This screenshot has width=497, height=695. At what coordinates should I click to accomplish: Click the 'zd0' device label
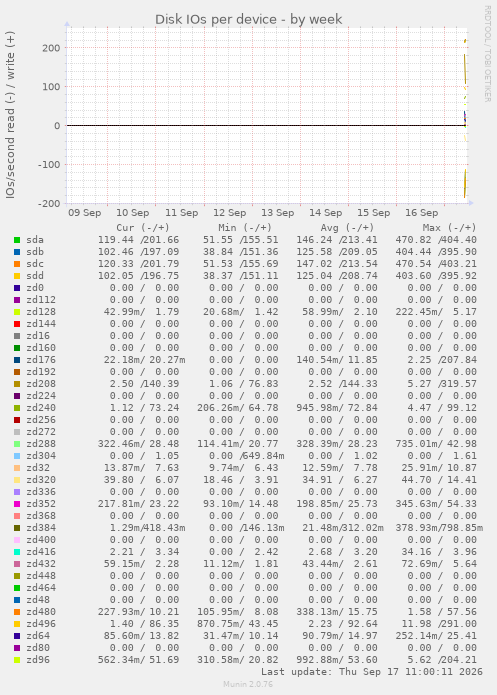35,288
